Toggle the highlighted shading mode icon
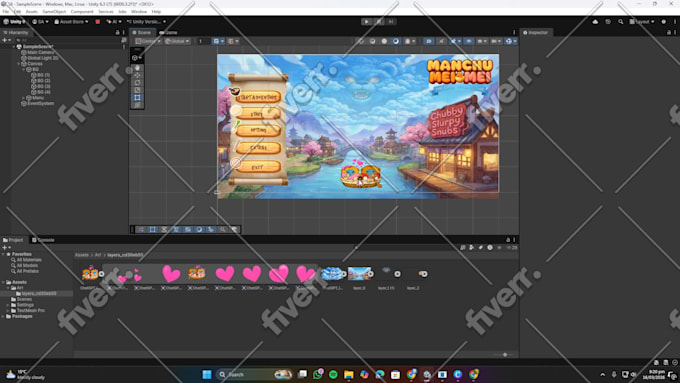Viewport: 680px width, 383px height. pos(396,41)
